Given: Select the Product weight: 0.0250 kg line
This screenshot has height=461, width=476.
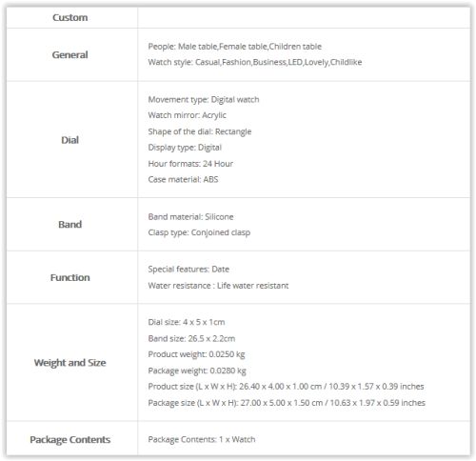Looking at the screenshot, I should pyautogui.click(x=196, y=354).
